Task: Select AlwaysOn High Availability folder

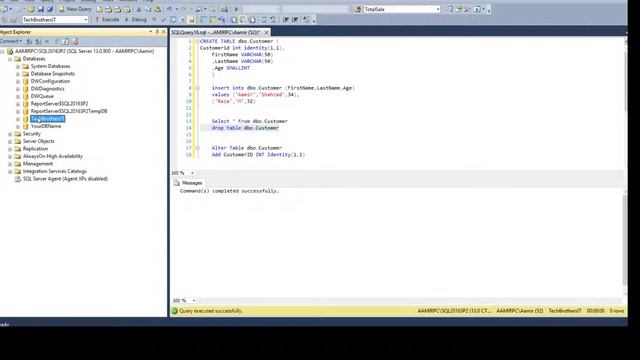Action: click(x=53, y=156)
